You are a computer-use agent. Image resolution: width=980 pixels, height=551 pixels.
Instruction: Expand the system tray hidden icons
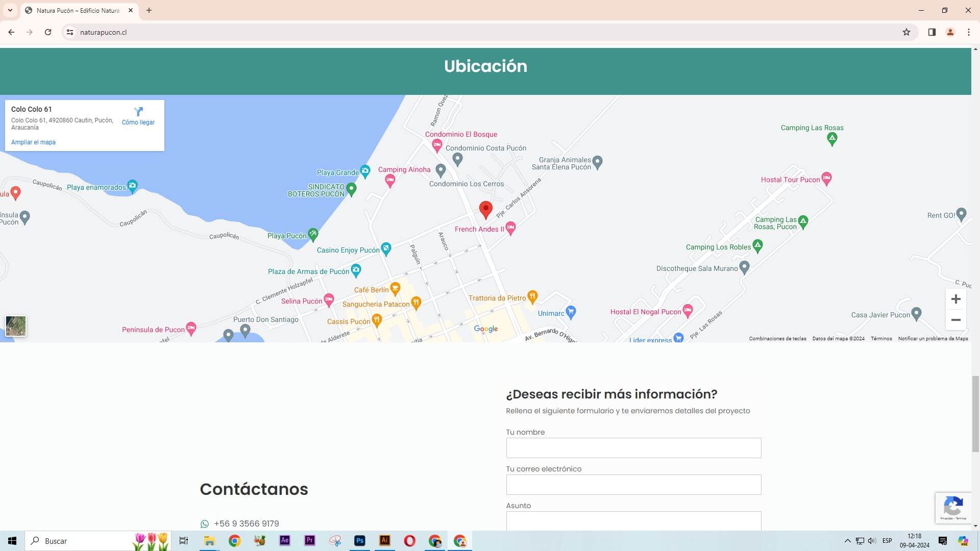847,541
